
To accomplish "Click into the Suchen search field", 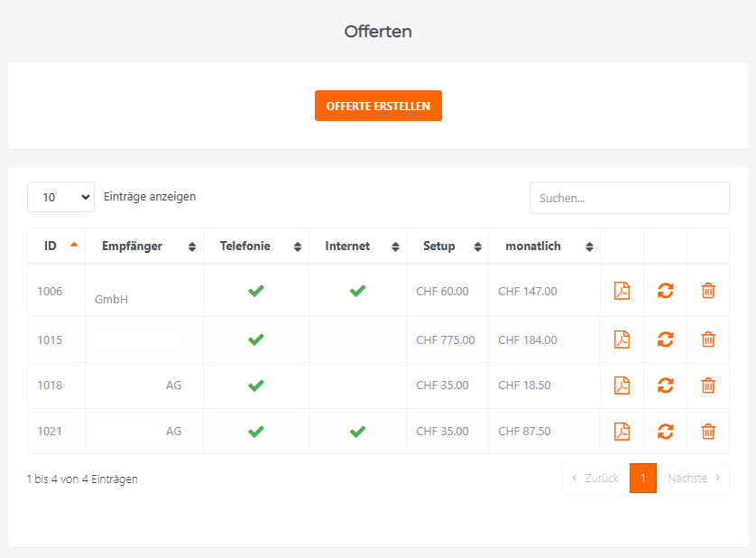I will (629, 198).
